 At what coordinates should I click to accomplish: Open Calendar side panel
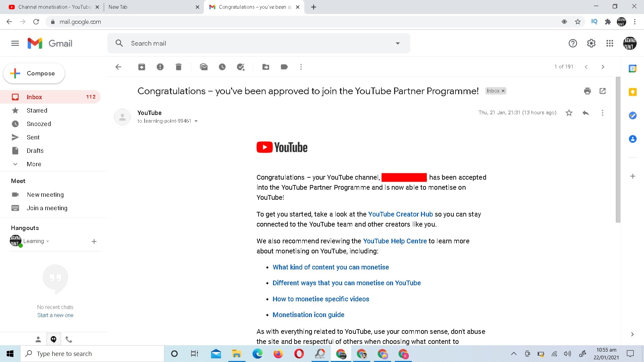633,69
